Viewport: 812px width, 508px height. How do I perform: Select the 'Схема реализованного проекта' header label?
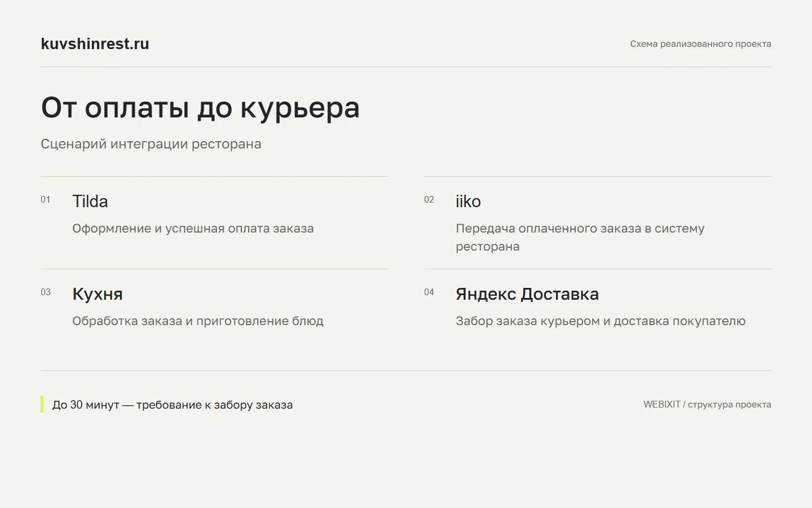click(700, 44)
